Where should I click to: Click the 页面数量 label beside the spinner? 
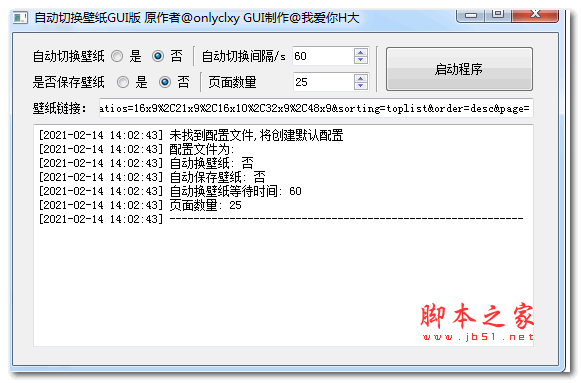(x=232, y=82)
